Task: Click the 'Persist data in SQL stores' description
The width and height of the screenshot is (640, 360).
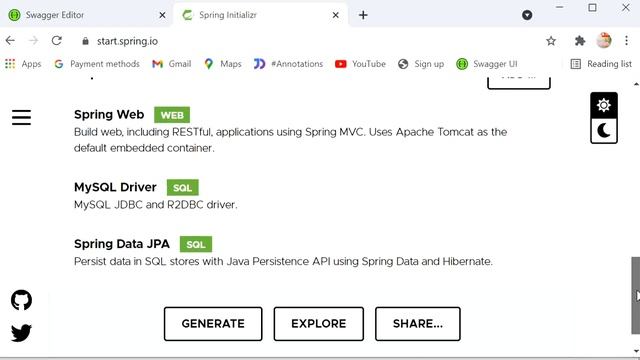Action: pyautogui.click(x=283, y=261)
